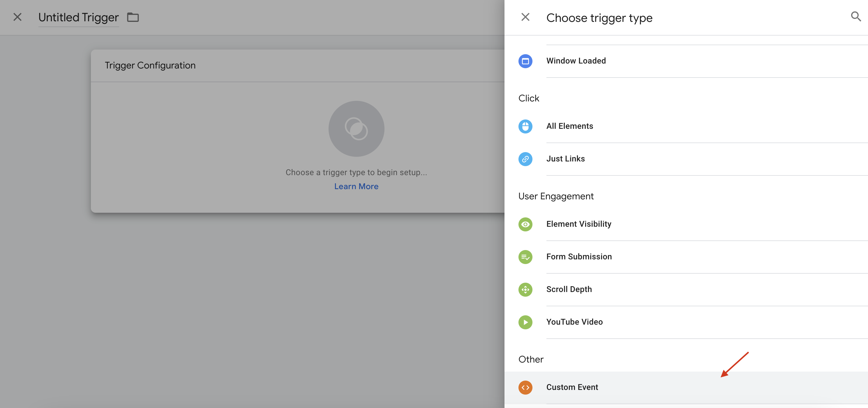This screenshot has width=868, height=408.
Task: Click the Scroll Depth icon
Action: coord(525,289)
